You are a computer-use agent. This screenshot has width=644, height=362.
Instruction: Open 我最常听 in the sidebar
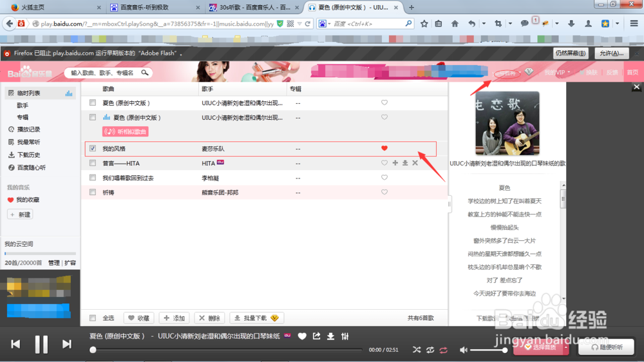[28, 142]
